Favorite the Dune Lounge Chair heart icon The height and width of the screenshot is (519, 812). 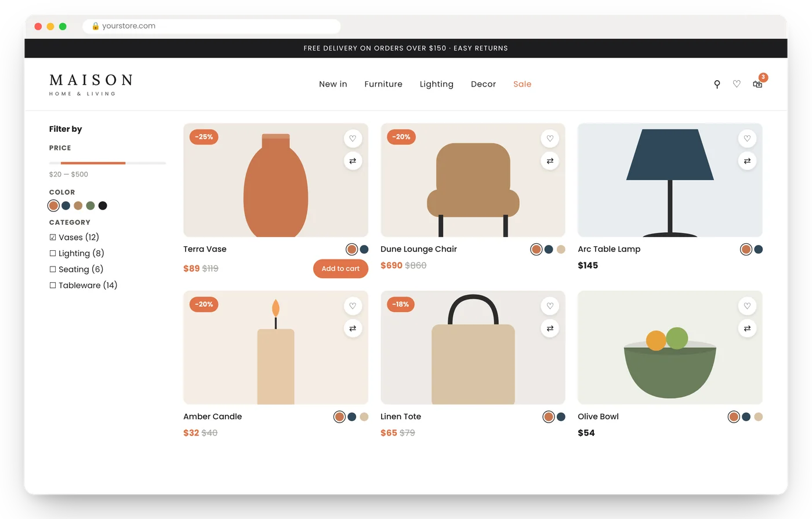pyautogui.click(x=550, y=138)
